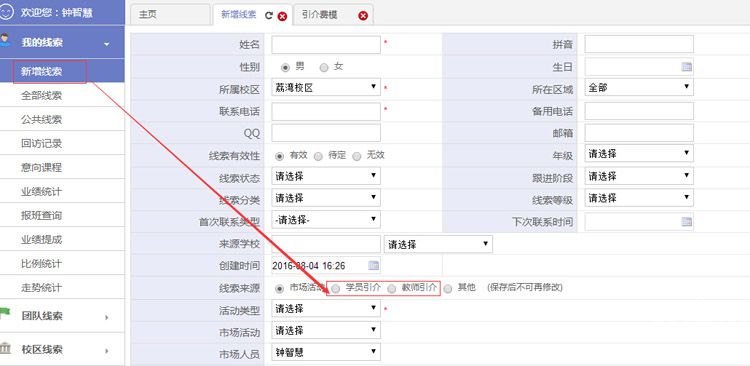Open 新增线索 in the sidebar
Screen dimensions: 750x366
pyautogui.click(x=62, y=71)
